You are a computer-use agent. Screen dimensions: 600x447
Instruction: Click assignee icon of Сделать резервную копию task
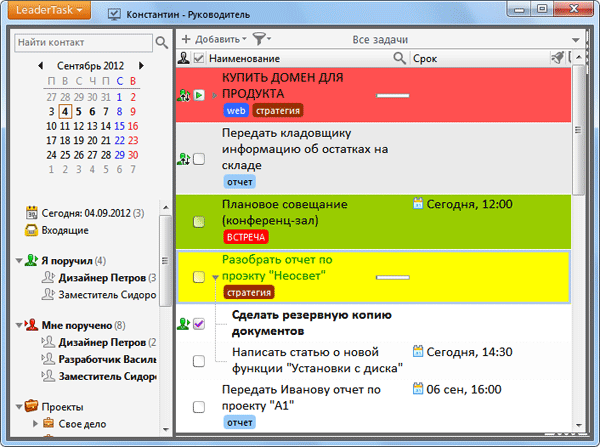coord(184,324)
